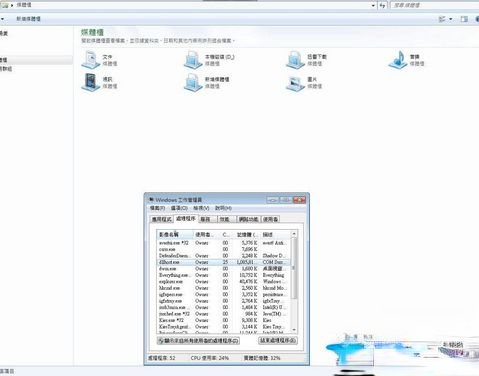Select the KiesTrayAgent process row
479x376 pixels.
(224, 327)
